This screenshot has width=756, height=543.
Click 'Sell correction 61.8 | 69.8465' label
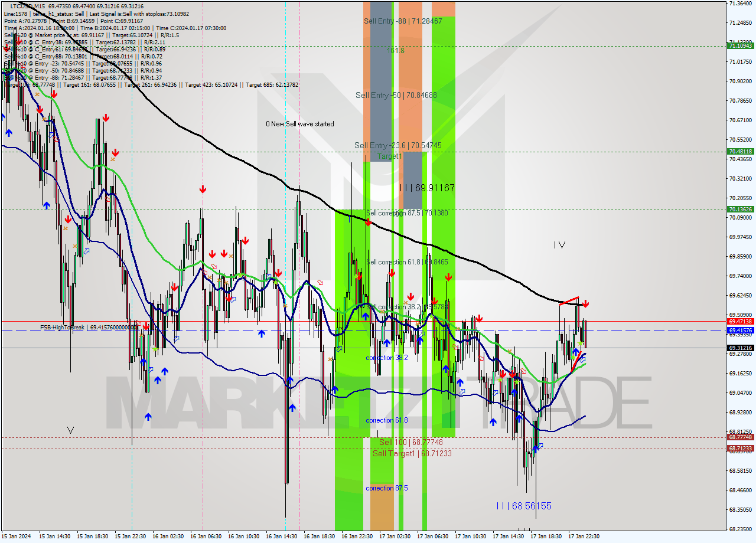tap(407, 262)
